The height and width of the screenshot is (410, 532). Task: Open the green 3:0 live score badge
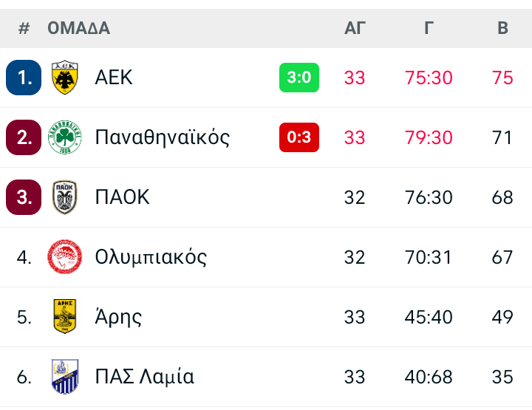tap(299, 78)
